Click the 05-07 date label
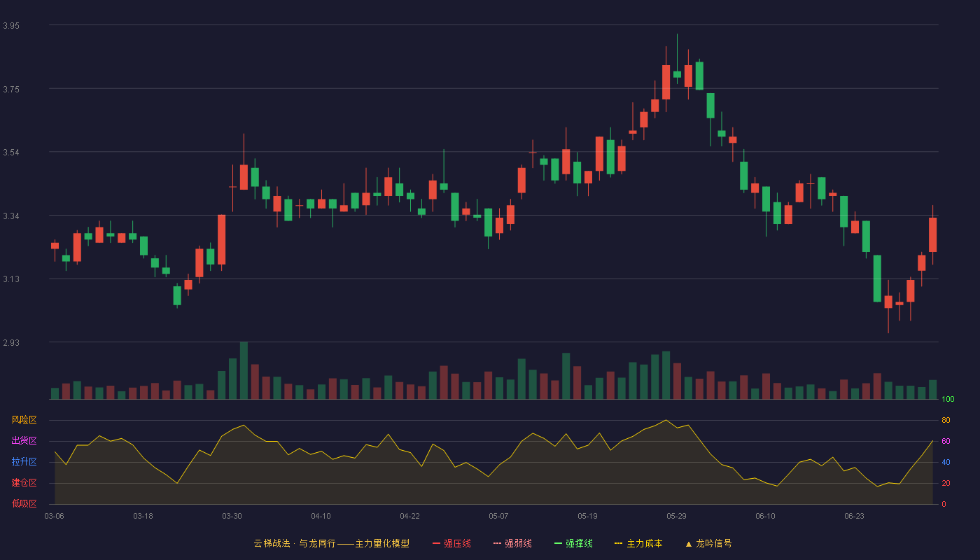This screenshot has width=980, height=560. 498,516
